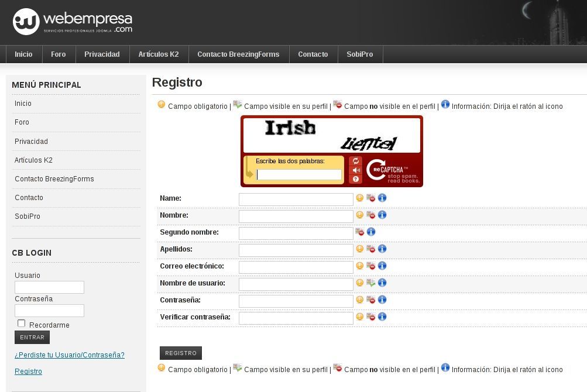
Task: Click the ENTRAR login button
Action: pos(32,338)
